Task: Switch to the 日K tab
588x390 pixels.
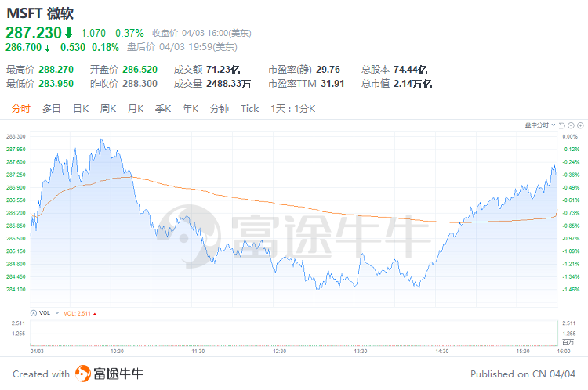Action: pyautogui.click(x=81, y=109)
